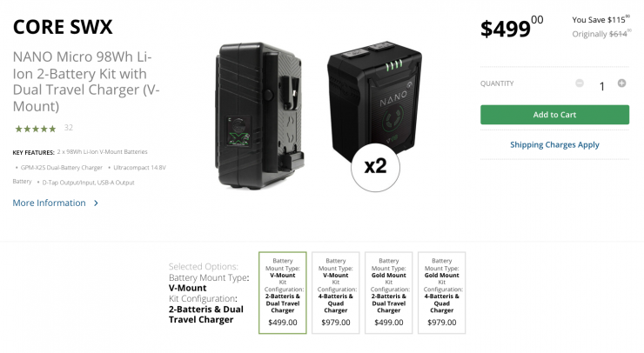Open the More Information link
Image resolution: width=644 pixels, height=353 pixels.
tap(49, 203)
